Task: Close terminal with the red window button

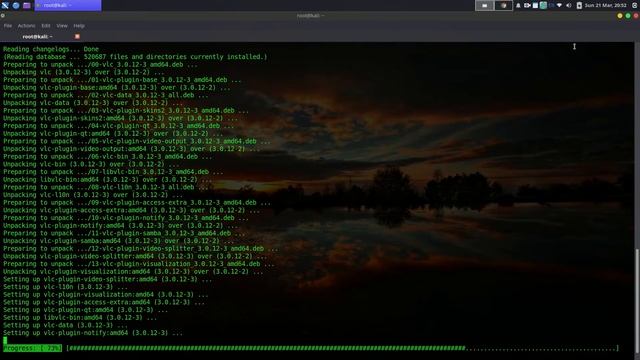Action: 636,16
